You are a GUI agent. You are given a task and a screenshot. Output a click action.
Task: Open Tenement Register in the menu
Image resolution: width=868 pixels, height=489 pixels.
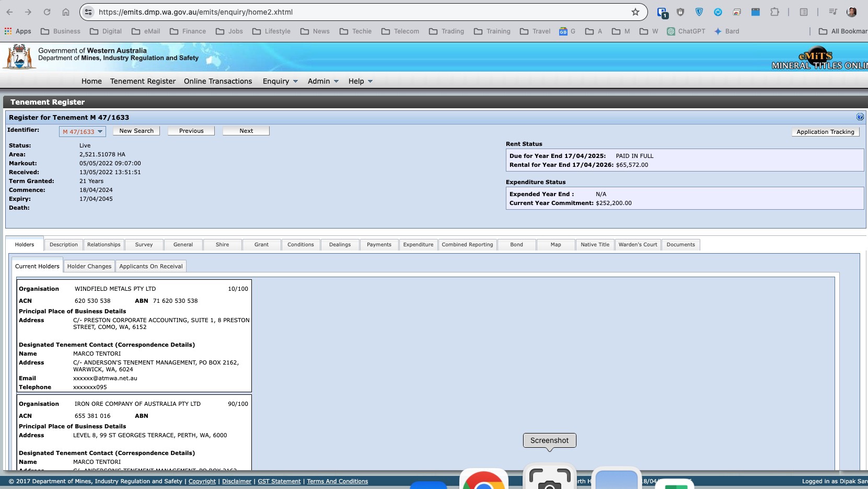click(x=143, y=81)
